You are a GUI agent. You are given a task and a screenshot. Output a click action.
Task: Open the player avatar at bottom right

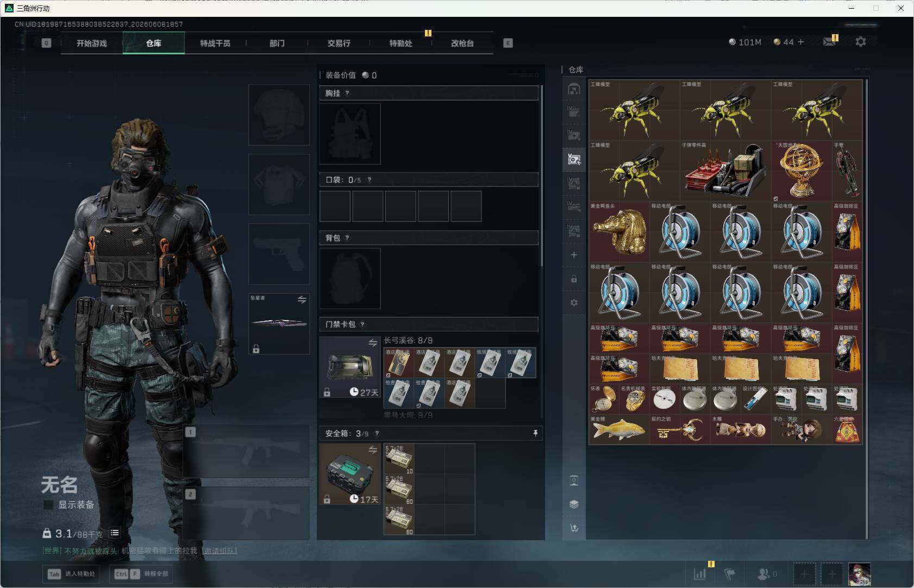[x=860, y=574]
